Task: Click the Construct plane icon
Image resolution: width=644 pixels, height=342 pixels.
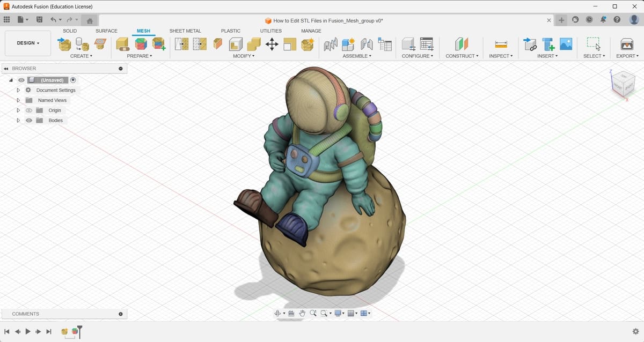Action: tap(462, 44)
